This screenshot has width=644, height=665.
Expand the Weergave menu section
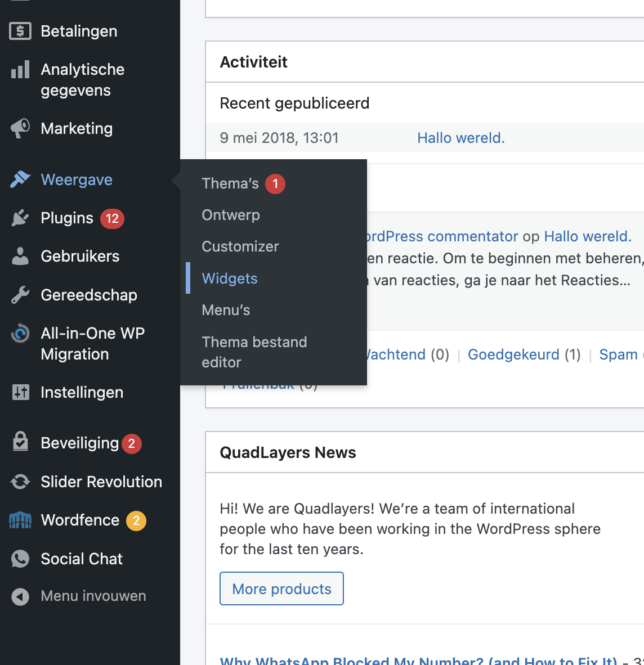(x=77, y=180)
